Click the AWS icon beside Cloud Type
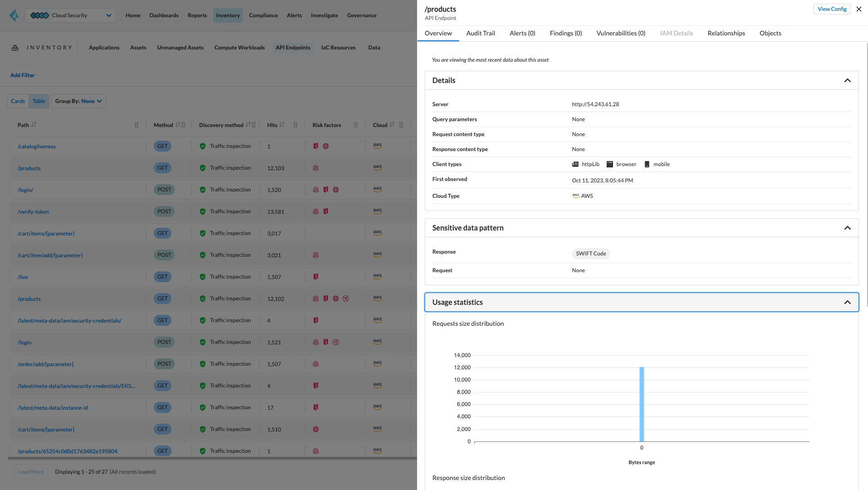The width and height of the screenshot is (868, 490). pos(575,196)
